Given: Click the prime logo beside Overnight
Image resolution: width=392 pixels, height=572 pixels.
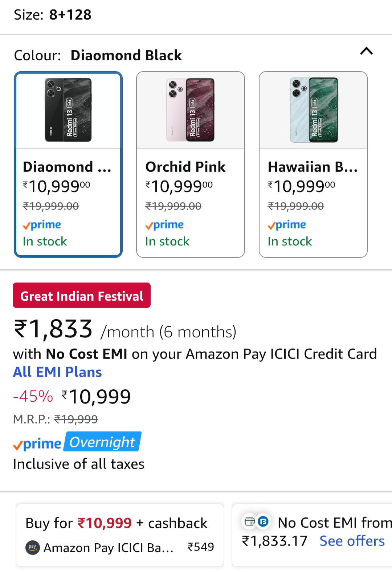Looking at the screenshot, I should (x=37, y=444).
